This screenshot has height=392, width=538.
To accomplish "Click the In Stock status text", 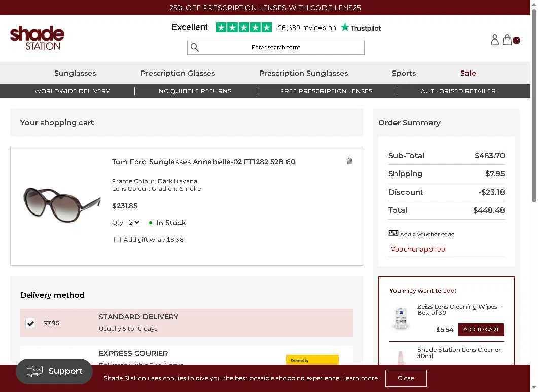I will [x=171, y=223].
